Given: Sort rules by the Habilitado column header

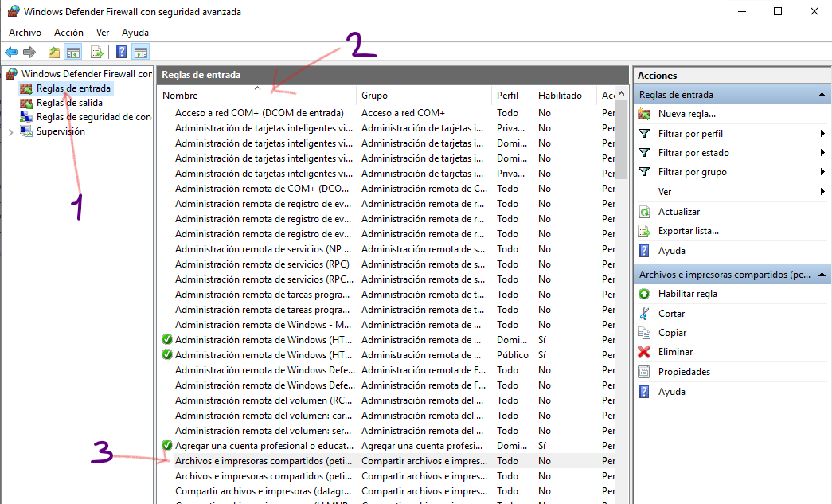Looking at the screenshot, I should point(560,96).
